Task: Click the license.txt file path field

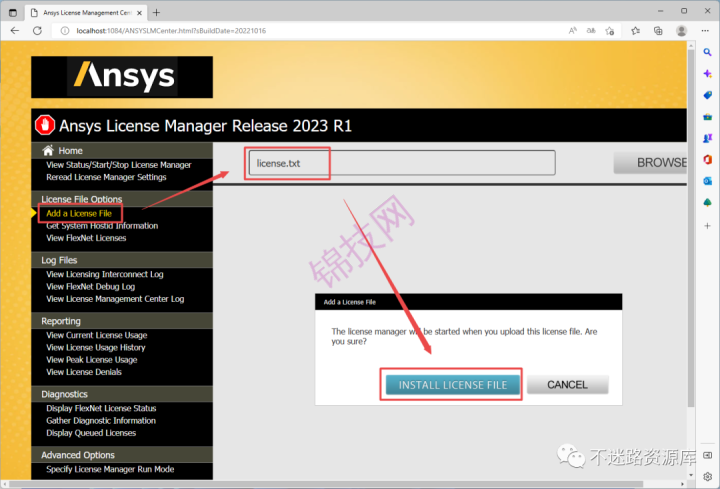Action: 402,163
